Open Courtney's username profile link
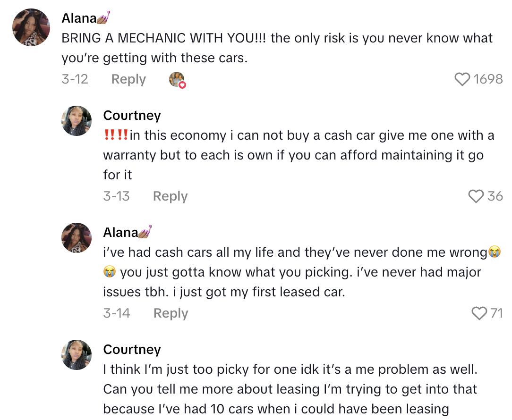This screenshot has width=512, height=420. 132,115
